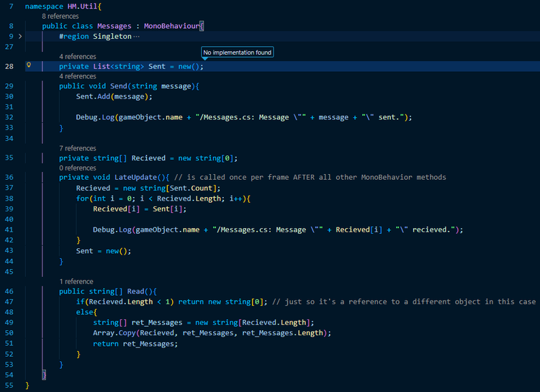This screenshot has height=392, width=540.
Task: Open the '7 references' CodeLens above Recieved field
Action: (78, 148)
